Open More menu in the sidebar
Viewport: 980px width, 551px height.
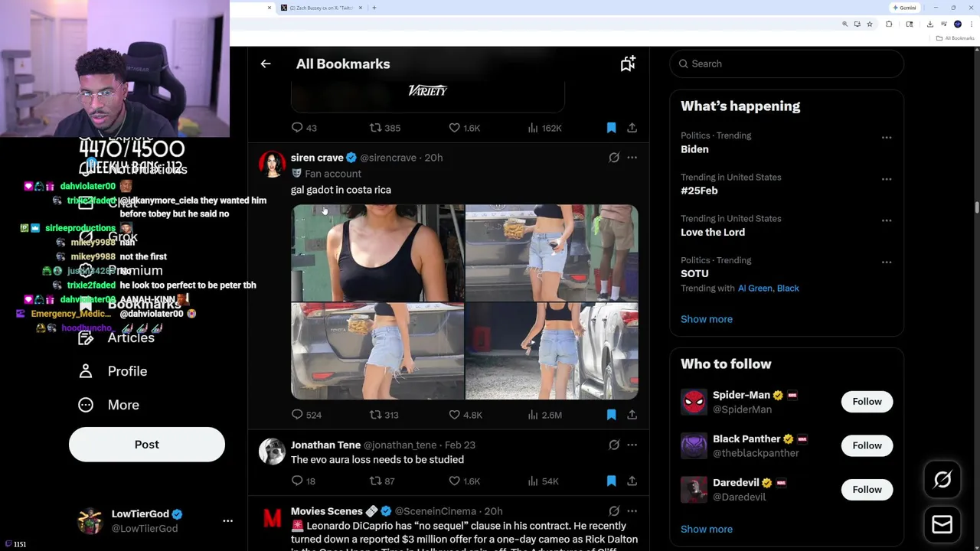pyautogui.click(x=109, y=405)
